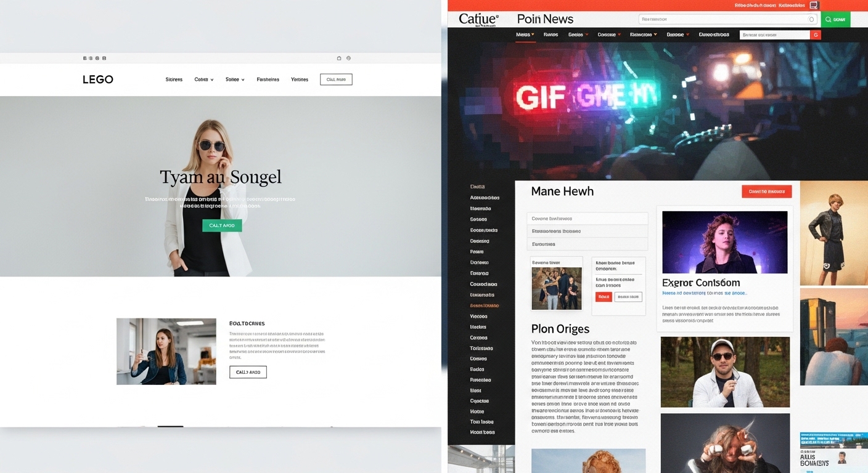This screenshot has height=473, width=868.
Task: Click the red G button in the dark navigation bar
Action: (816, 35)
